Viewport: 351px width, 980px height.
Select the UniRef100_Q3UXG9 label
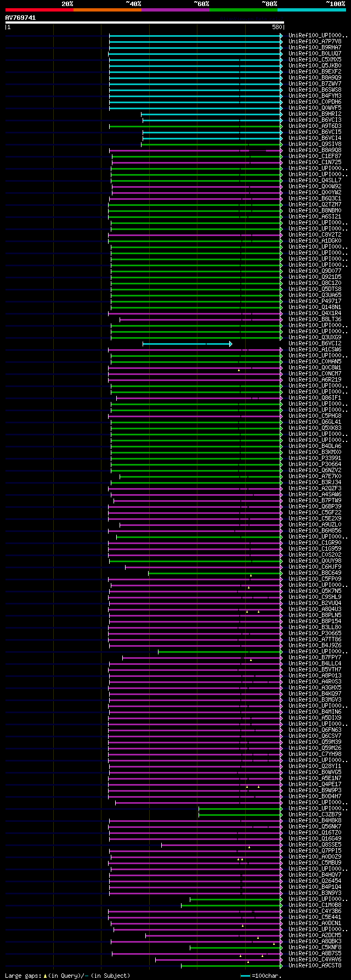click(x=315, y=337)
